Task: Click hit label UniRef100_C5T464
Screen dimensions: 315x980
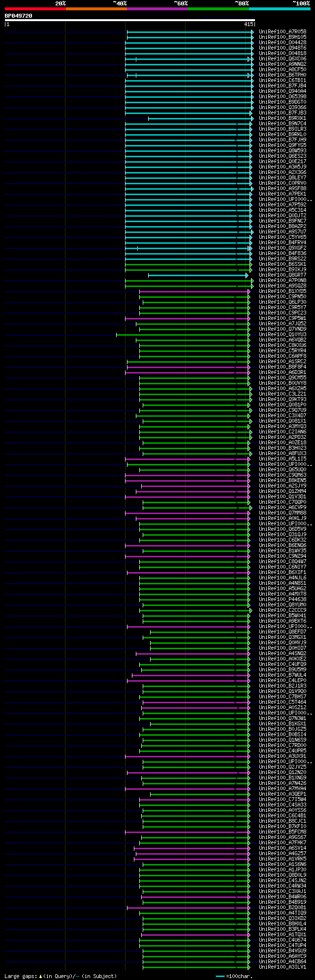Action: (283, 702)
